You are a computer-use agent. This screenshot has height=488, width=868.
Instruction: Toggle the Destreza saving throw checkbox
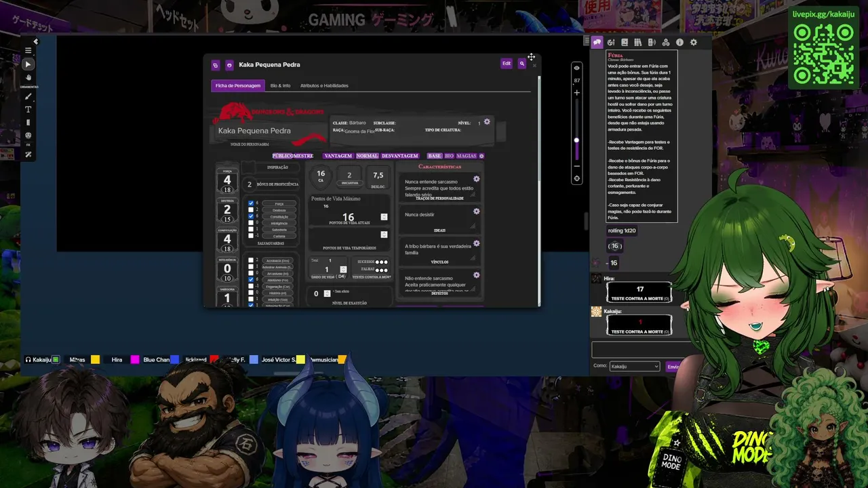coord(251,210)
